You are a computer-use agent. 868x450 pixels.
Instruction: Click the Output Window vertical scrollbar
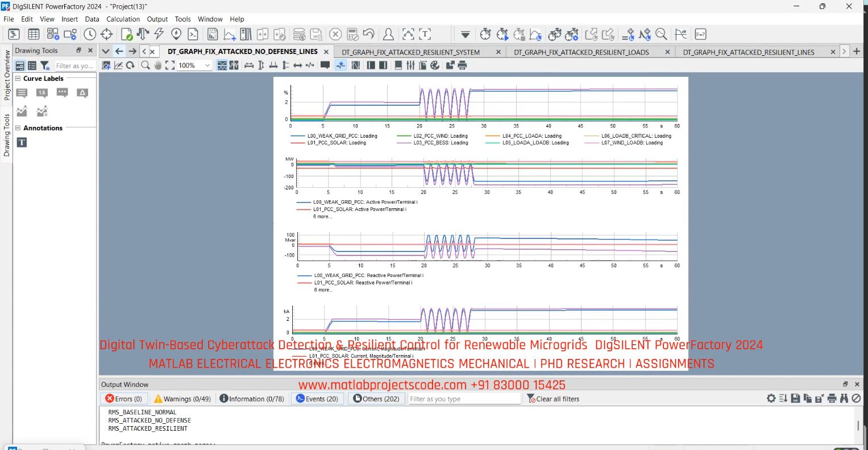coord(858,426)
